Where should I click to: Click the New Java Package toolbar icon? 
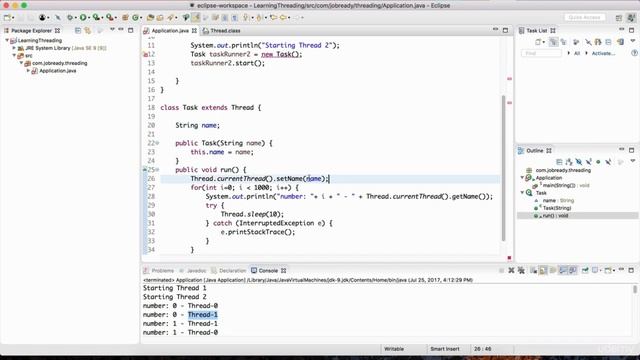click(x=125, y=18)
